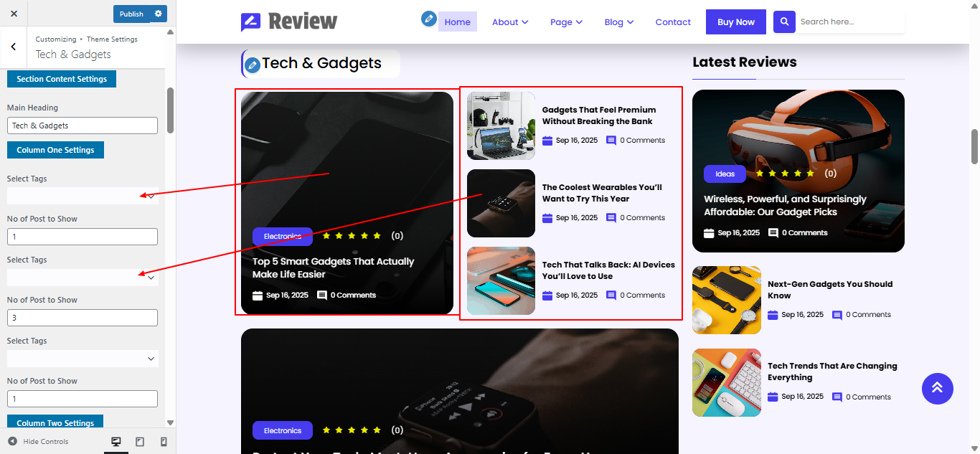Click the edit pencil on Tech & Gadgets heading
980x454 pixels.
pos(252,66)
